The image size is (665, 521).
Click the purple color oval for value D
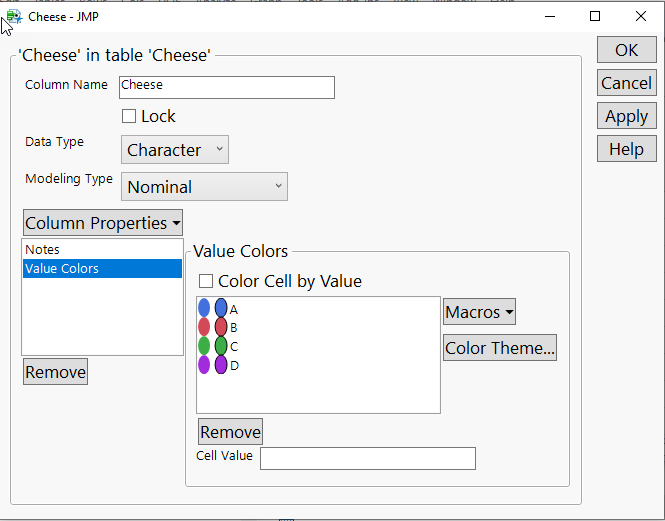[221, 365]
